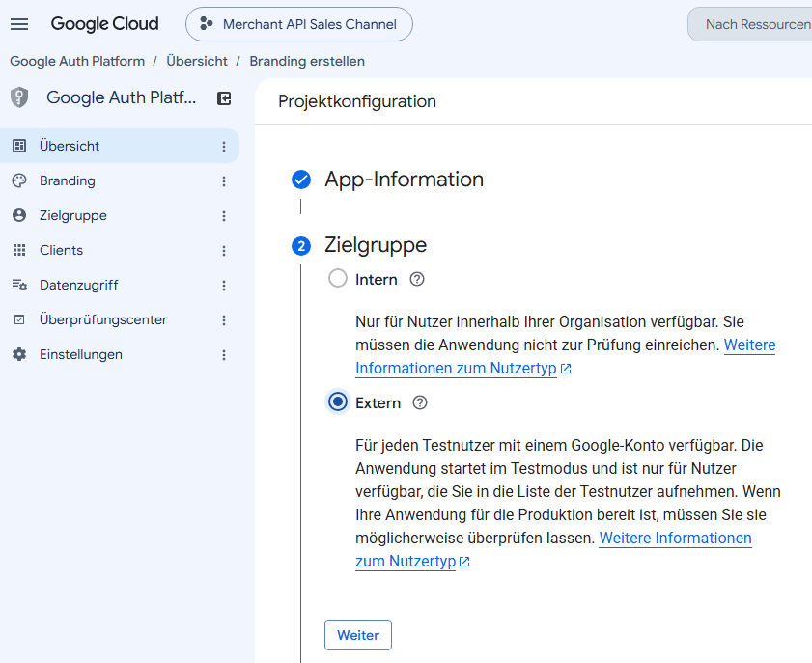The width and height of the screenshot is (812, 663).
Task: Open more options for Clients
Action: point(224,251)
